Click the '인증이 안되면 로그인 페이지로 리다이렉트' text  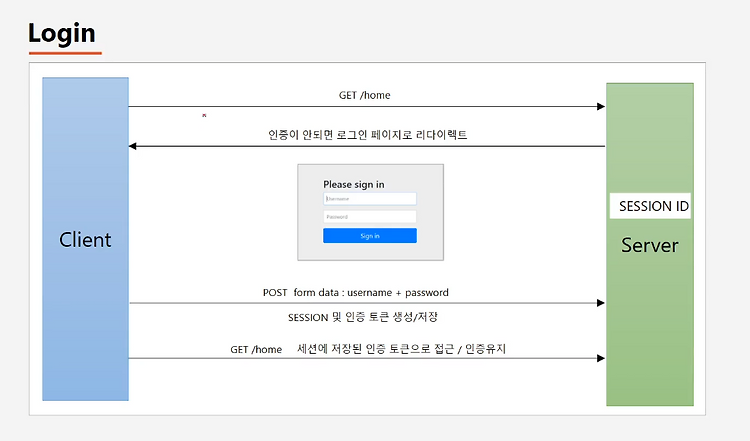(367, 134)
